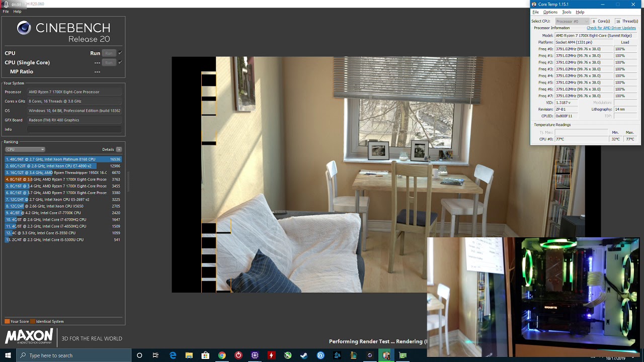Open File Explorer from the taskbar
Viewport: 644px width, 362px height.
click(x=189, y=355)
